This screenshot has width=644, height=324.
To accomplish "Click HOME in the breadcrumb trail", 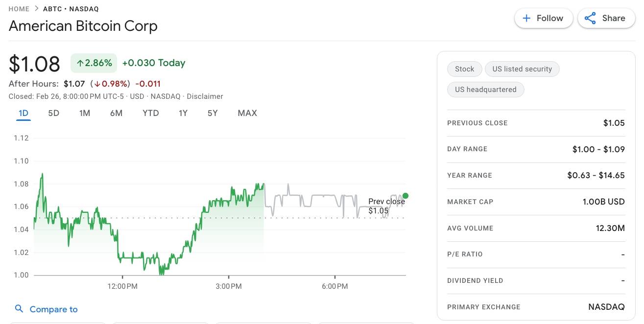I will tap(19, 8).
